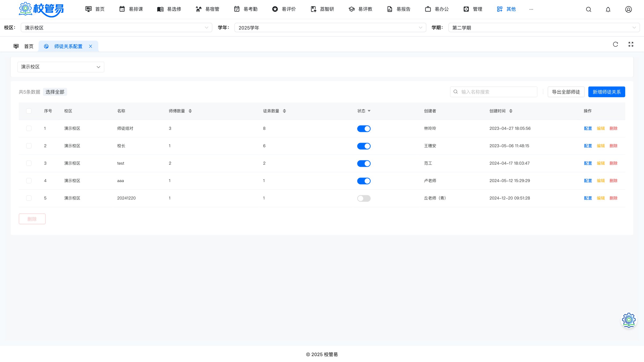Disable the status switch for 校长

(364, 146)
